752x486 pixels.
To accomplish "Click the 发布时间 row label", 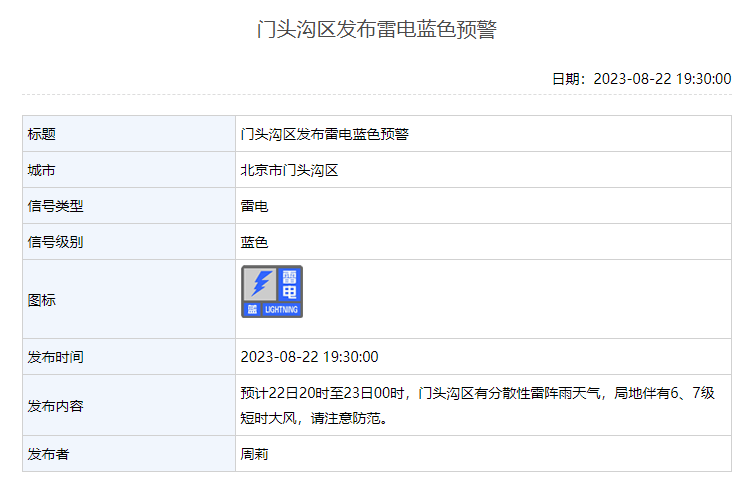I will tap(56, 357).
